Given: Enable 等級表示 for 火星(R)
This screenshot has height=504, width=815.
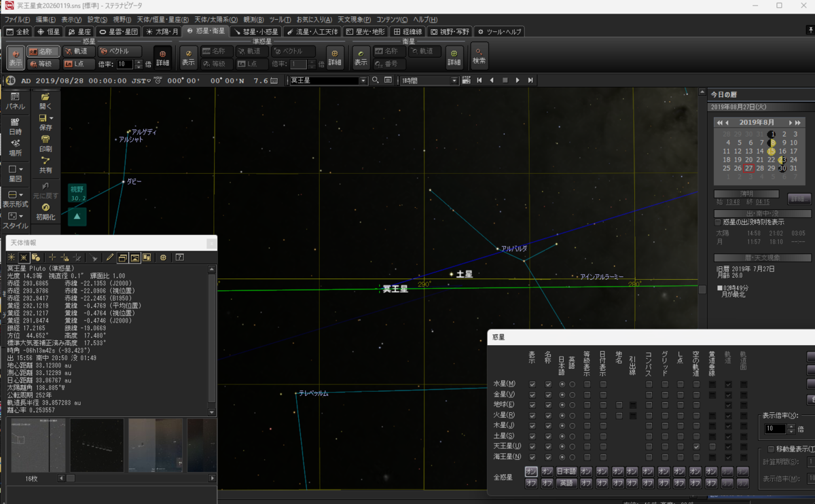Looking at the screenshot, I should point(586,415).
